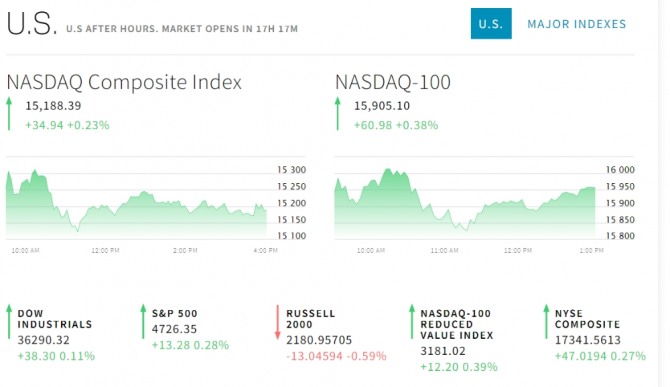Click the S&P 500 green up arrow
This screenshot has height=387, width=670.
click(x=143, y=322)
